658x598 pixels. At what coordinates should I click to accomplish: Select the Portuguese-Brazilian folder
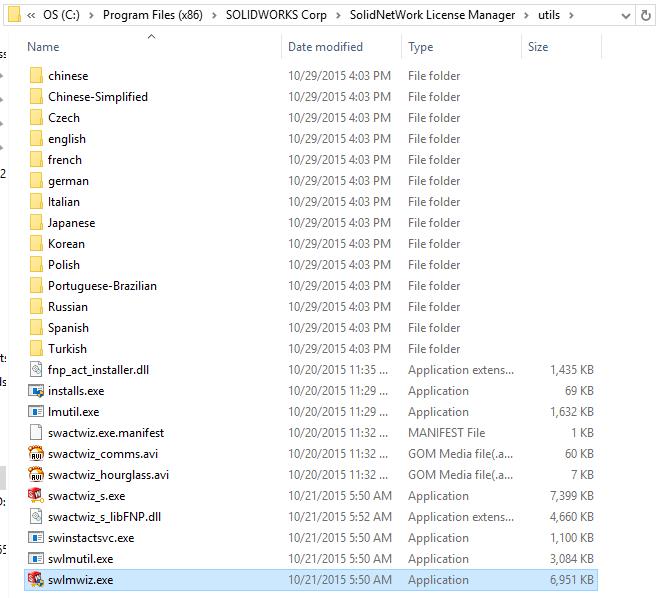[102, 286]
